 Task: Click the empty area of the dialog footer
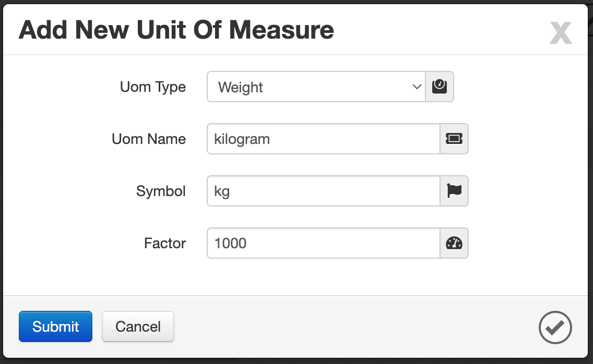[x=355, y=326]
